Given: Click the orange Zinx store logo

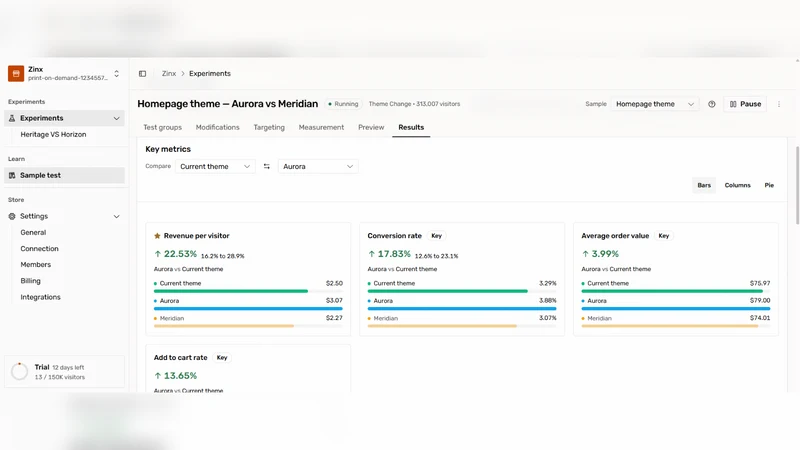Looking at the screenshot, I should pyautogui.click(x=16, y=73).
